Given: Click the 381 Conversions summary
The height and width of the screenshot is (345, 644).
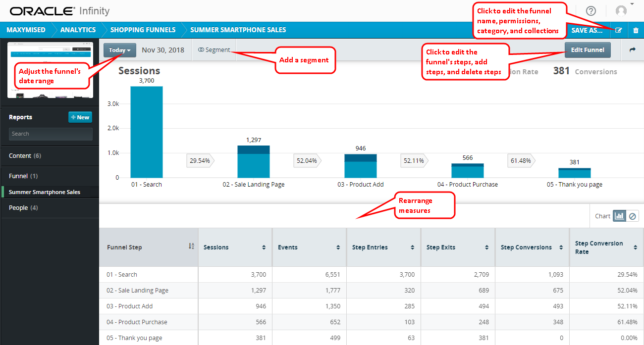Looking at the screenshot, I should pos(585,71).
